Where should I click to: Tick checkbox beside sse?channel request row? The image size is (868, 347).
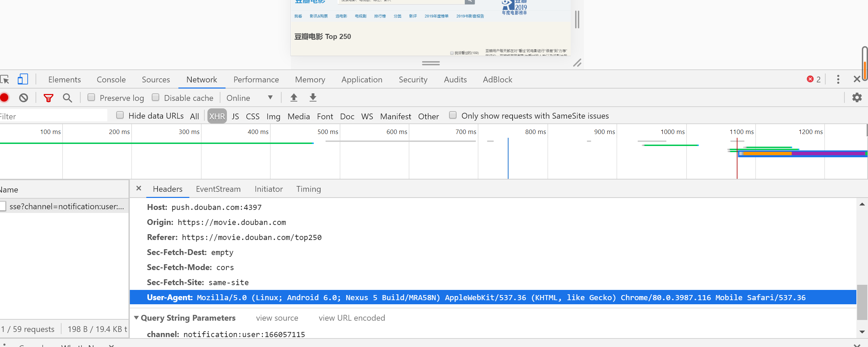3,206
